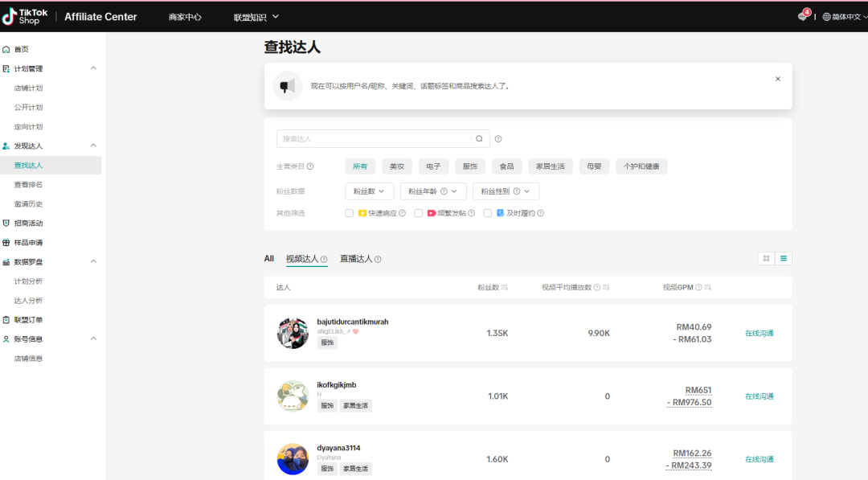Expand the 联盟知识 menu in top bar

(x=256, y=17)
